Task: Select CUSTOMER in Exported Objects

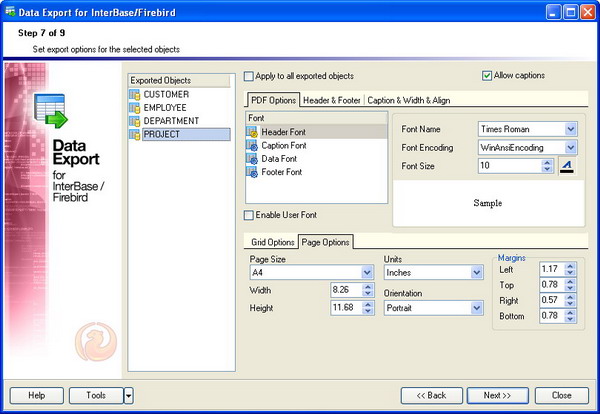Action: pyautogui.click(x=166, y=95)
